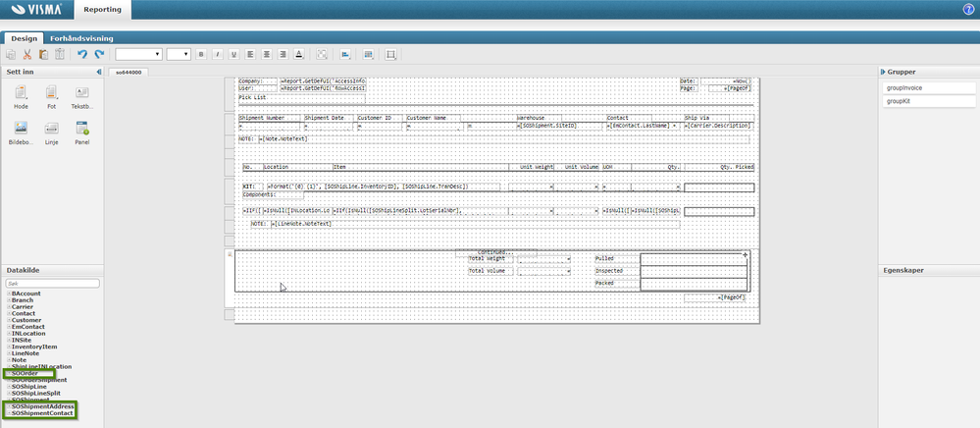This screenshot has width=980, height=428.
Task: Select the Qty. Picked column header
Action: click(719, 167)
